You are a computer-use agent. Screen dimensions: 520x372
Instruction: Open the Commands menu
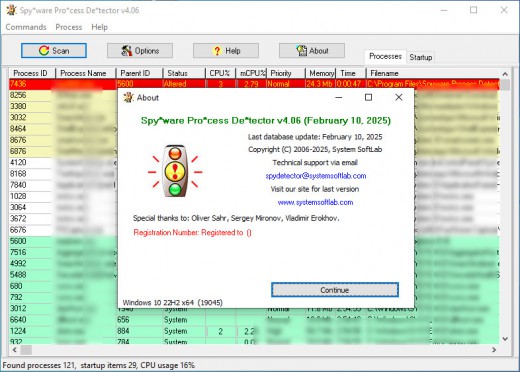pos(26,27)
